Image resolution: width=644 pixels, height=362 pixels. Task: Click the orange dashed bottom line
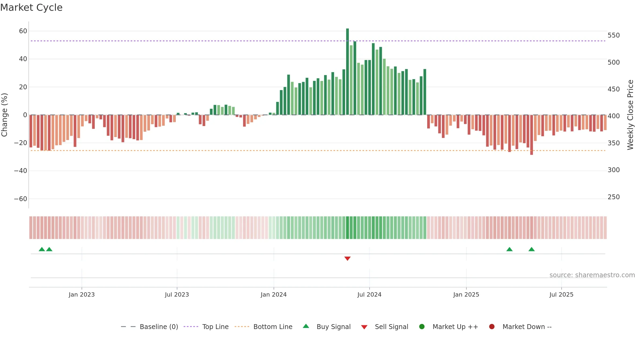(318, 151)
